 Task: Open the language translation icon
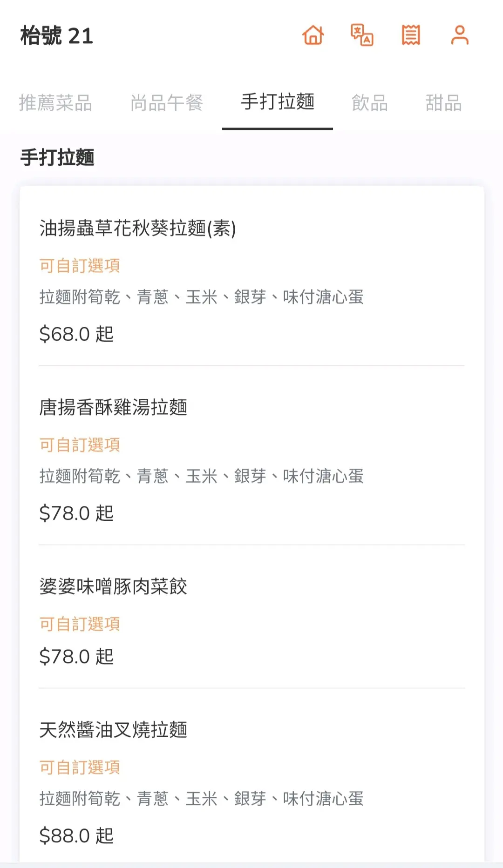[362, 35]
